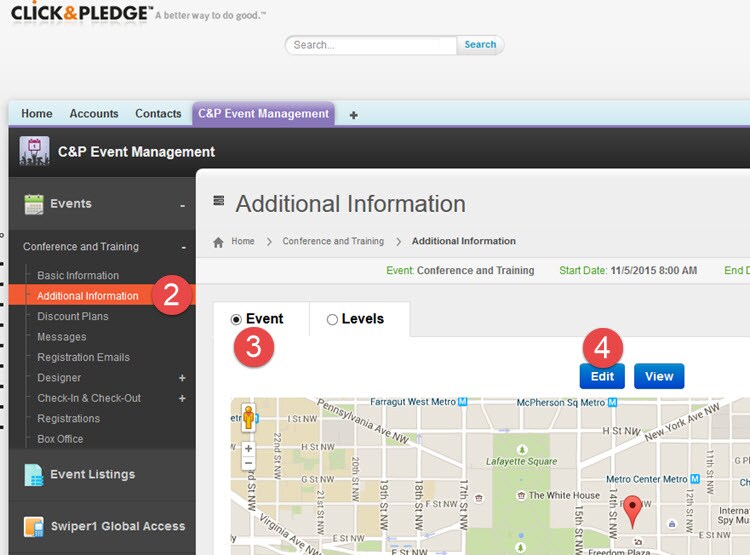The width and height of the screenshot is (750, 555).
Task: Zoom in the map with plus button
Action: (x=248, y=449)
